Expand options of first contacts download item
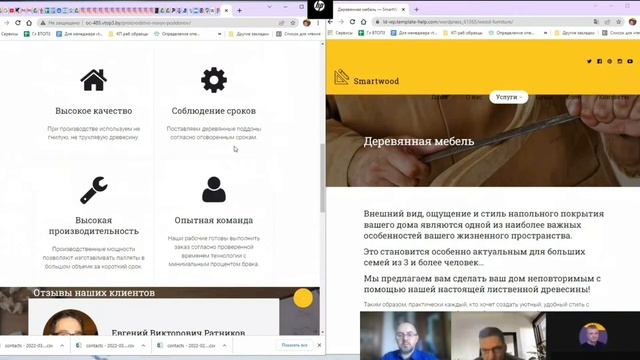 pyautogui.click(x=62, y=346)
